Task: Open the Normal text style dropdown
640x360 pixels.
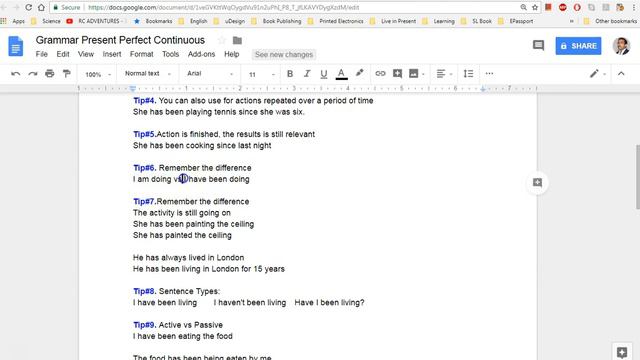Action: coord(147,73)
